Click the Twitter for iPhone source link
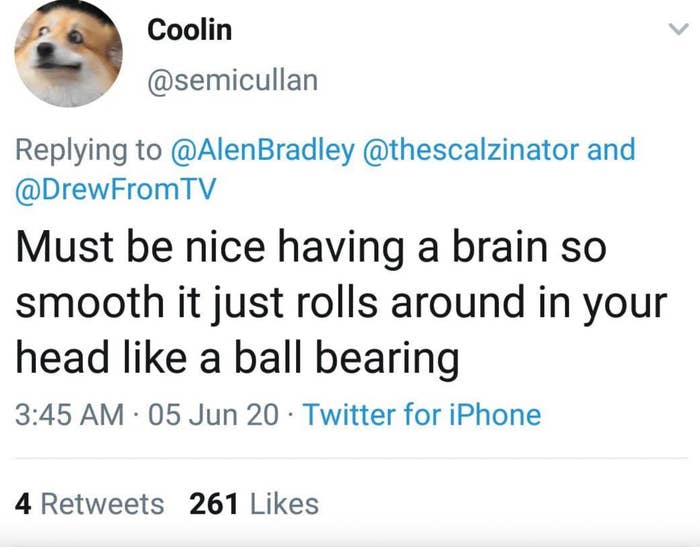The image size is (700, 547). (421, 414)
